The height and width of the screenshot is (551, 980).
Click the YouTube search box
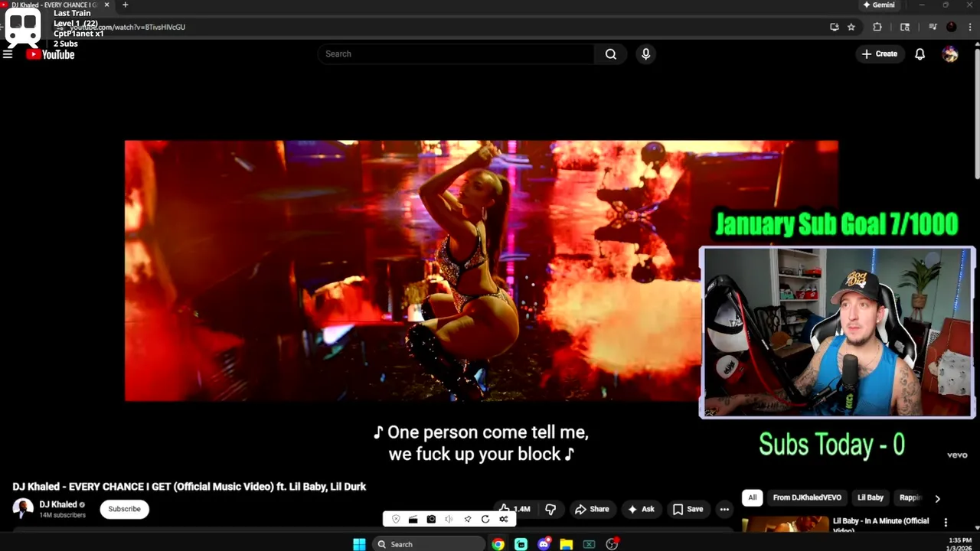tap(456, 54)
